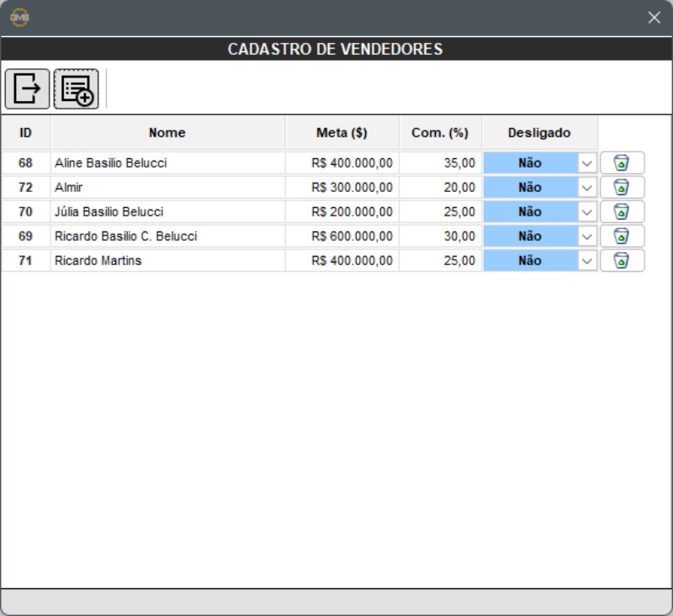Click the R$ 600.000,00 meta field
673x616 pixels.
342,236
